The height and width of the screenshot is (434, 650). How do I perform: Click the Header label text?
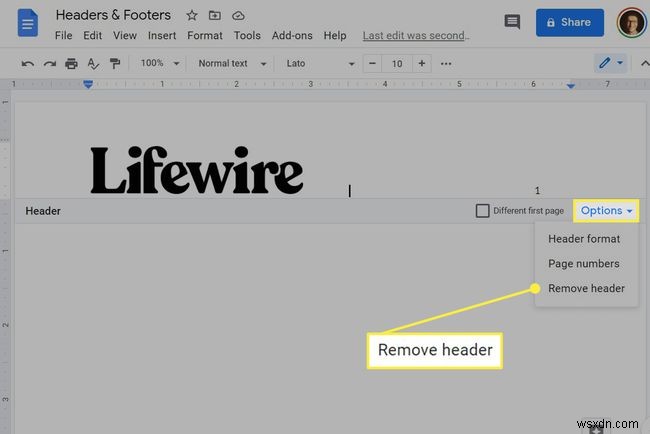pyautogui.click(x=43, y=211)
